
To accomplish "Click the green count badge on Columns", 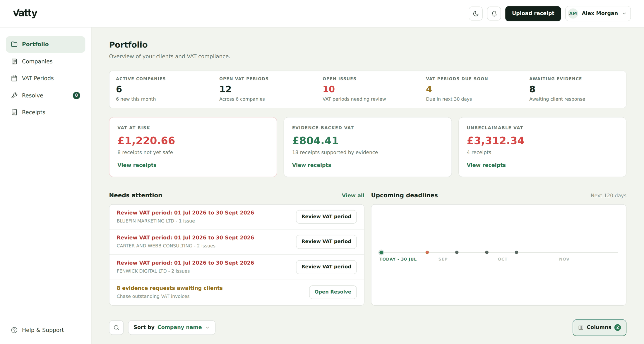I will [x=618, y=327].
